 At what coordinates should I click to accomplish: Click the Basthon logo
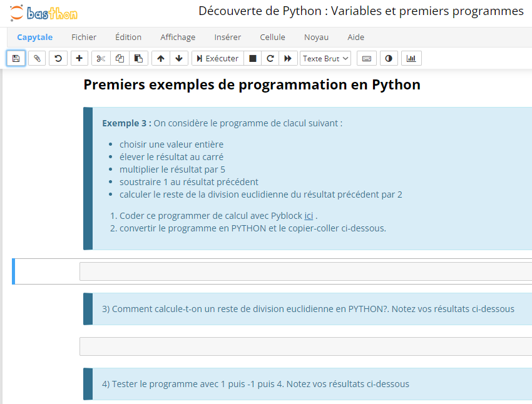click(x=43, y=13)
